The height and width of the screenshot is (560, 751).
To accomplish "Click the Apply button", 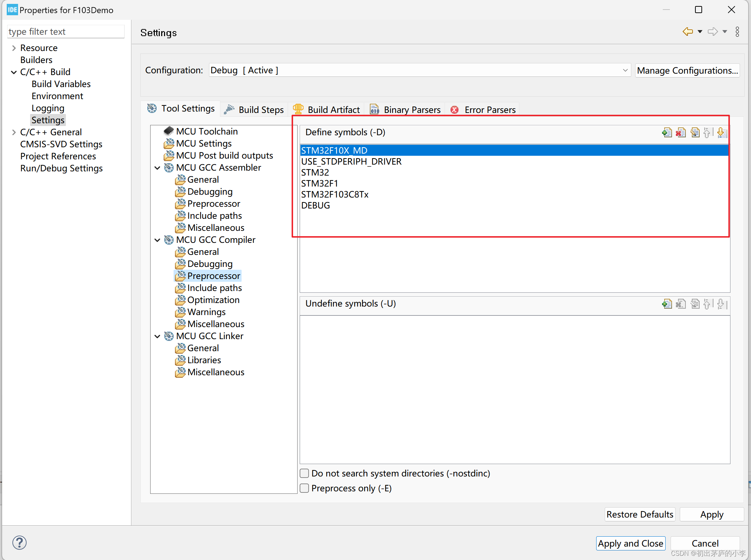I will [712, 514].
